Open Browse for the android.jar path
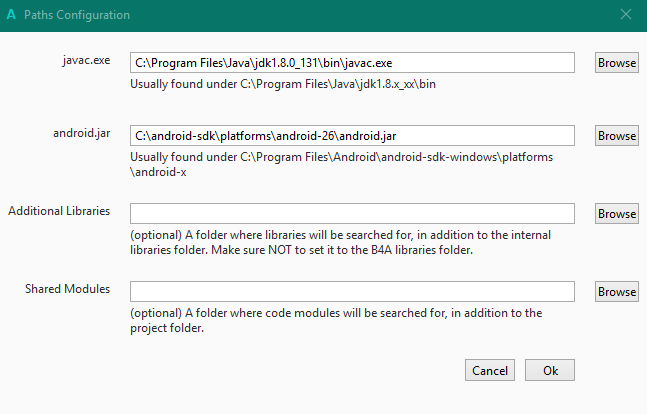The width and height of the screenshot is (647, 414). click(x=616, y=135)
